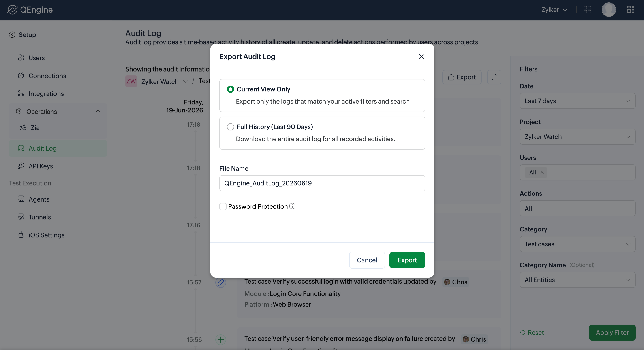This screenshot has height=350, width=644.
Task: Open the Date filter Last 7 days dropdown
Action: coord(577,101)
